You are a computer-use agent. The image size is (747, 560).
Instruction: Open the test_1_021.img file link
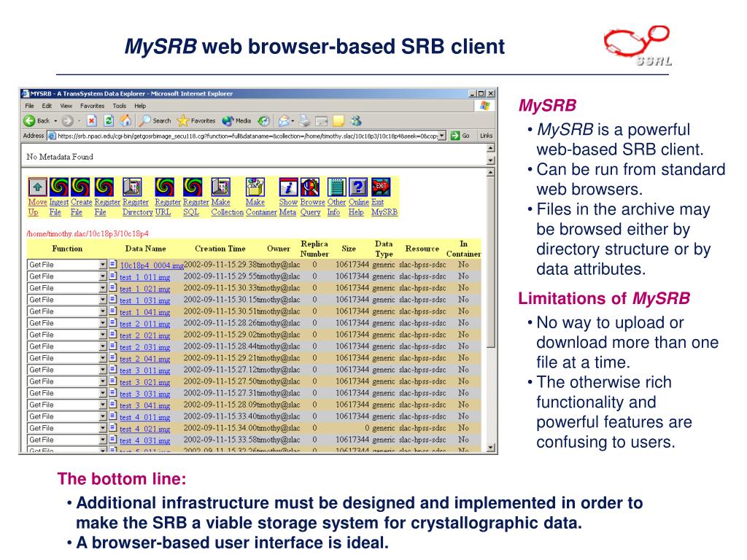coord(145,289)
